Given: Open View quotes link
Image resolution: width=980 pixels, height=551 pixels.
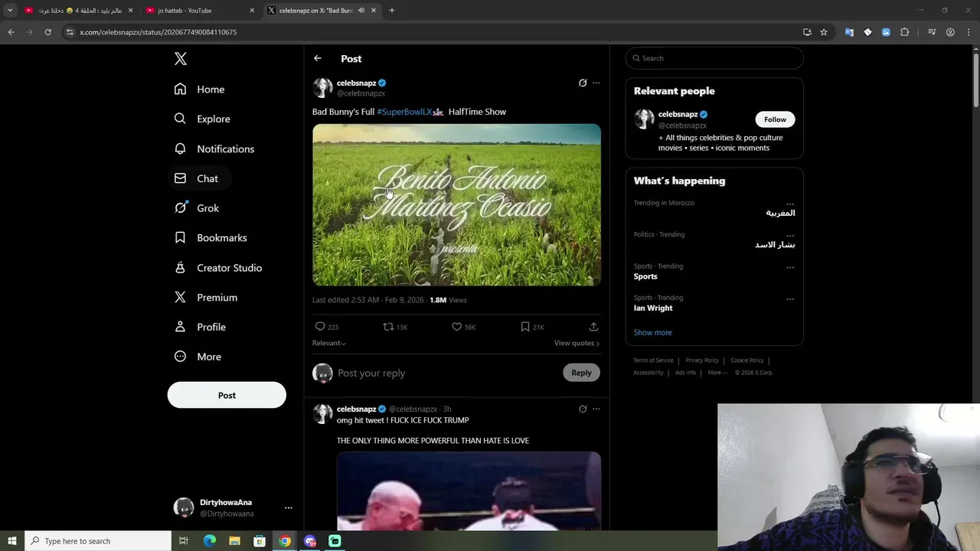Looking at the screenshot, I should [x=577, y=343].
